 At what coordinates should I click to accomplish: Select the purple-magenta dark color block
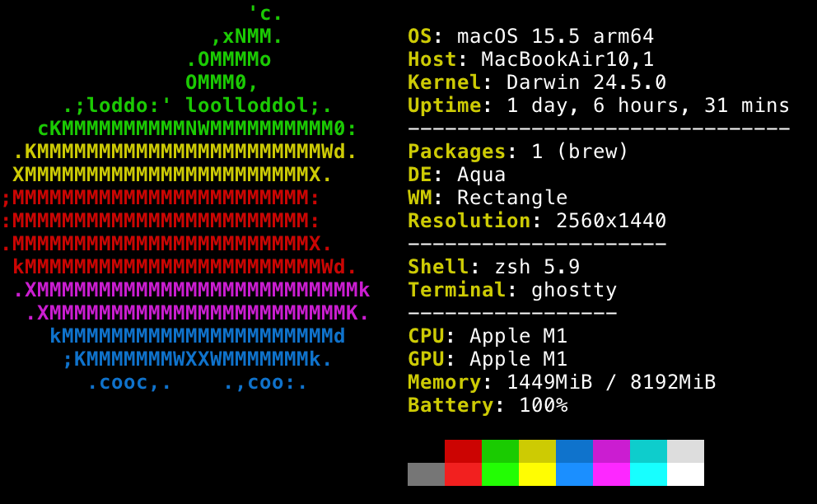click(611, 451)
